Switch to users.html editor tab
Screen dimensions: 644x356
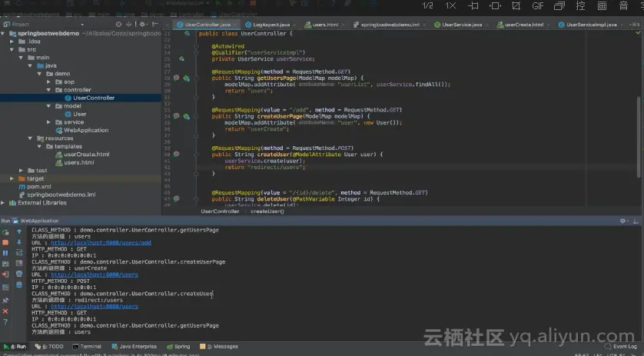(x=325, y=25)
